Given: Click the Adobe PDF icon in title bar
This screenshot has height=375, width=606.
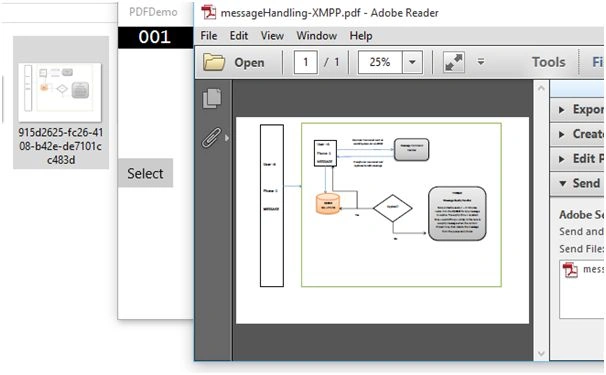Looking at the screenshot, I should coord(209,12).
